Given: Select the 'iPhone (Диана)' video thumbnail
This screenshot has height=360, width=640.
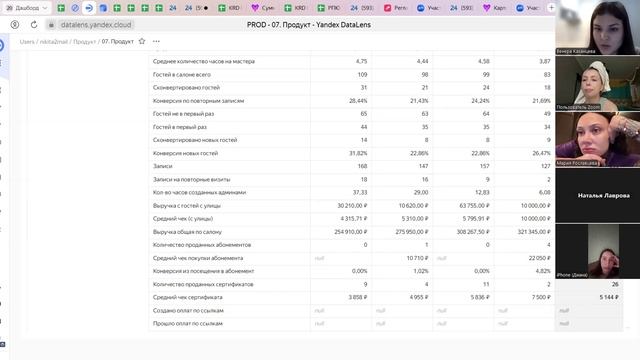Looking at the screenshot, I should point(598,251).
